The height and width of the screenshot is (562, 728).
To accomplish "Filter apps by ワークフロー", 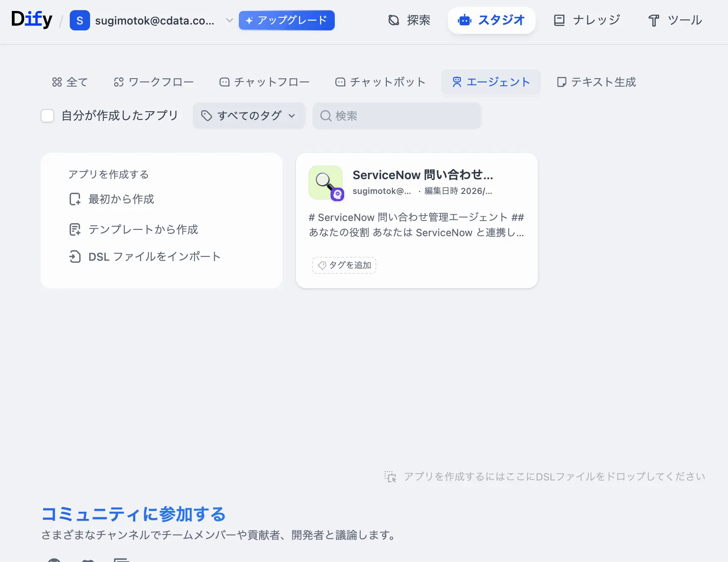I will (x=154, y=82).
